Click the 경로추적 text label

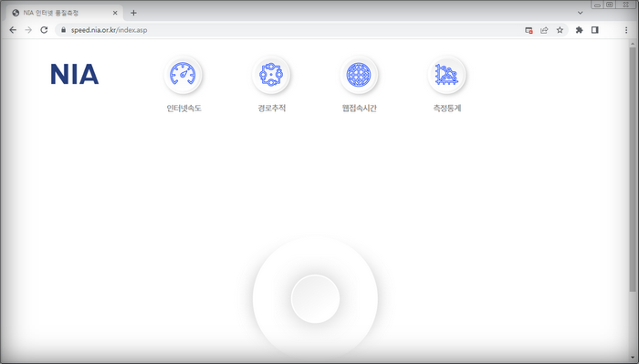[271, 108]
